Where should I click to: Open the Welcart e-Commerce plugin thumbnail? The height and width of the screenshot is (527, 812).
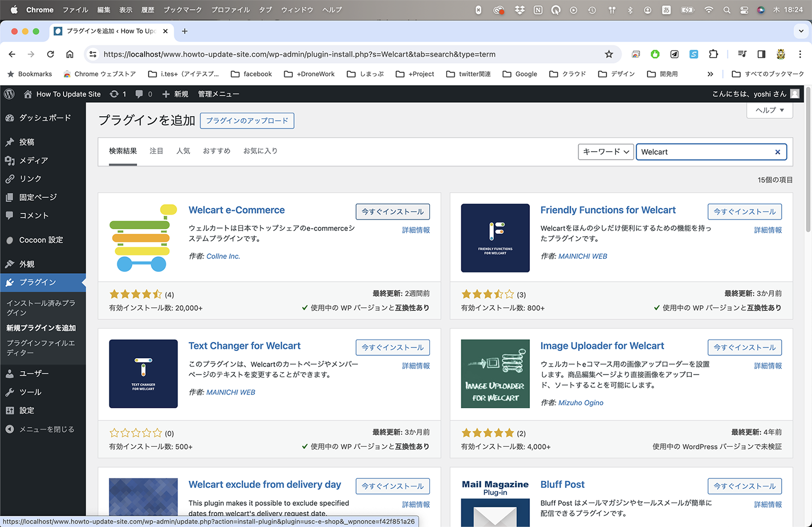pos(143,238)
